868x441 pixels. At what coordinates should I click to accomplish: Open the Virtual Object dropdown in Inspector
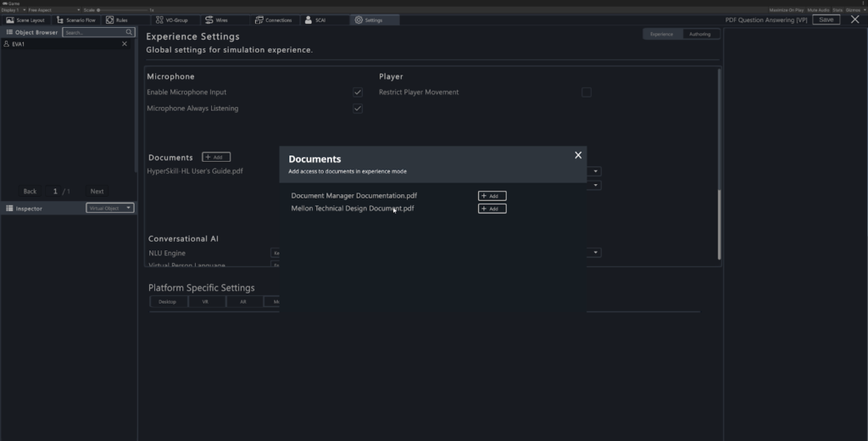(110, 208)
